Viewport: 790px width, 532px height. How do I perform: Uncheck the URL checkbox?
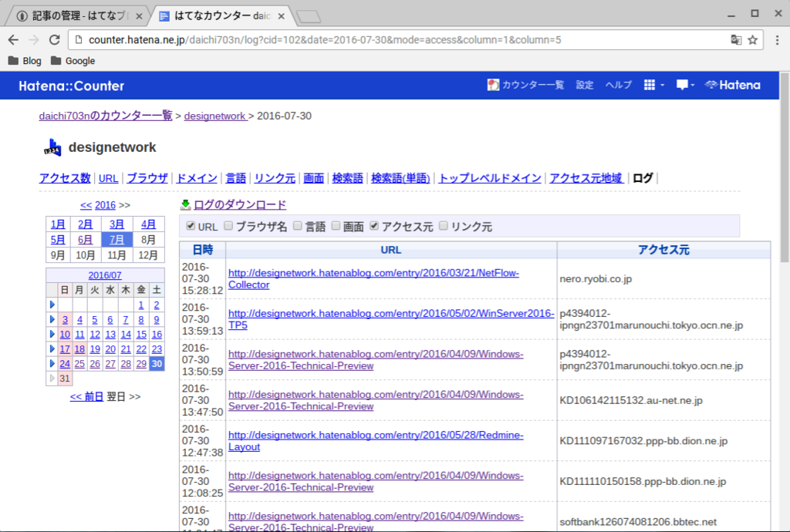(191, 226)
